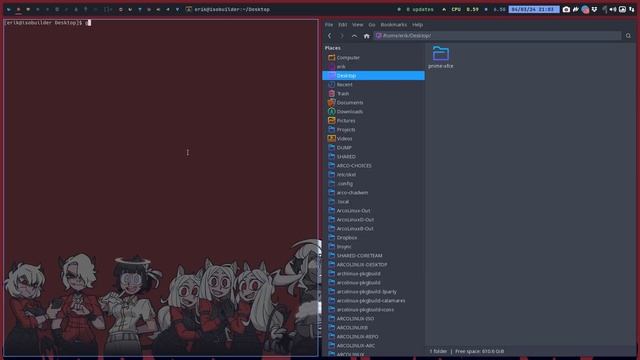The width and height of the screenshot is (640, 360).
Task: Click the Recent clock icon in Places
Action: 331,84
